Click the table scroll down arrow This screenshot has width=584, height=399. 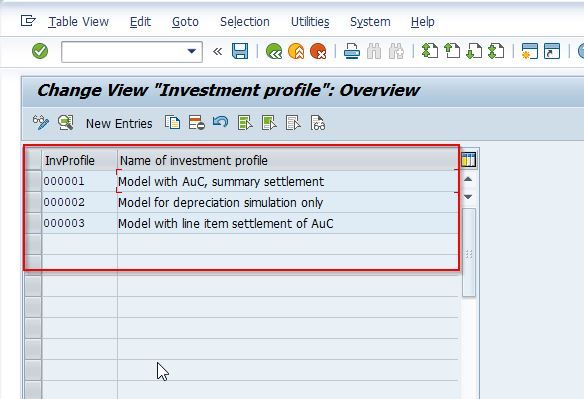point(468,196)
